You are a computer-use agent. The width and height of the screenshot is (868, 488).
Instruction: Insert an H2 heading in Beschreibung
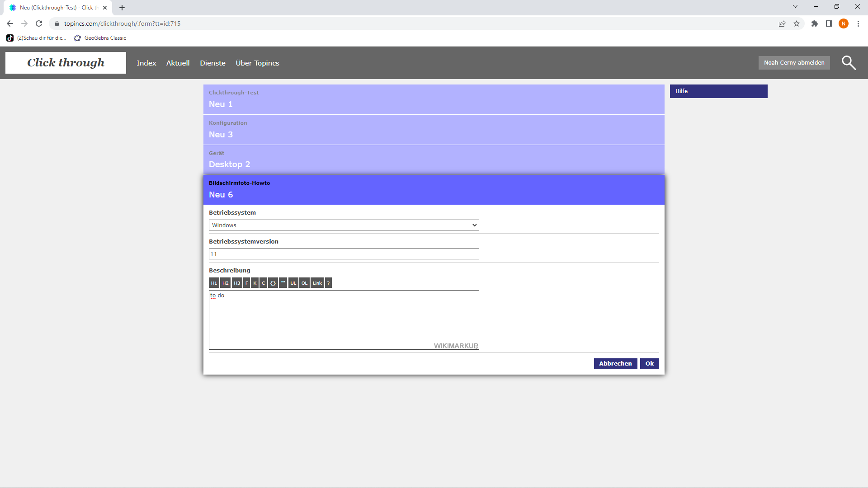225,283
